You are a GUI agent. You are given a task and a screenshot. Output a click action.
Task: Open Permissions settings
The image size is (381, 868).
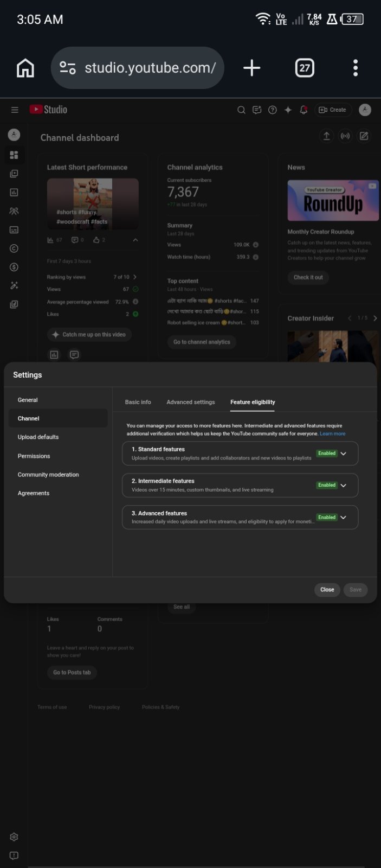(x=58, y=456)
